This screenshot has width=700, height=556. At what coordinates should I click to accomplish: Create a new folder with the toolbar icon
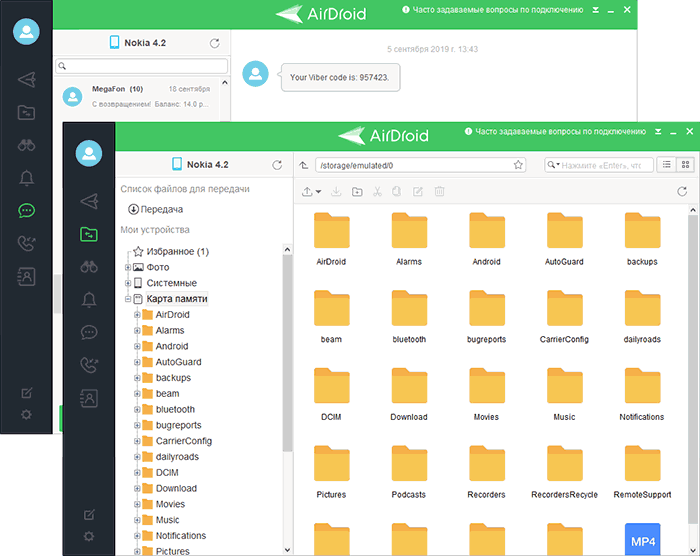click(x=357, y=192)
